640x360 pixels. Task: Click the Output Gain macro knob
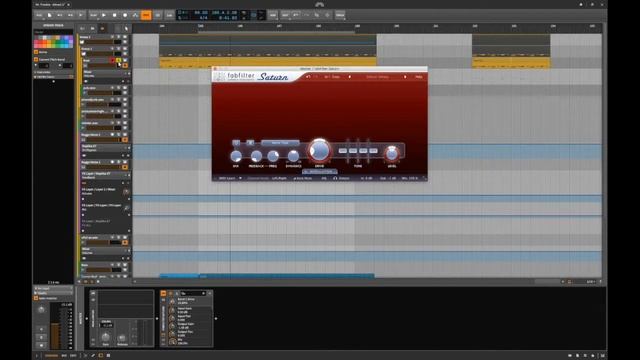(x=172, y=326)
